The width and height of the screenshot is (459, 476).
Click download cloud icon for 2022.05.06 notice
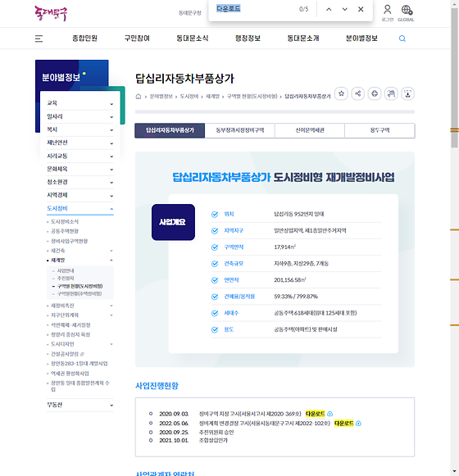pyautogui.click(x=358, y=424)
